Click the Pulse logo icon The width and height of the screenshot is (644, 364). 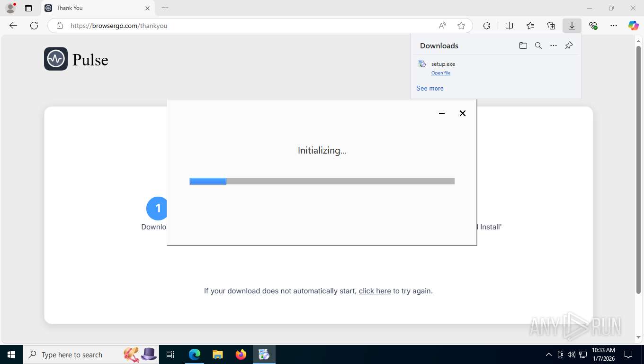coord(56,59)
